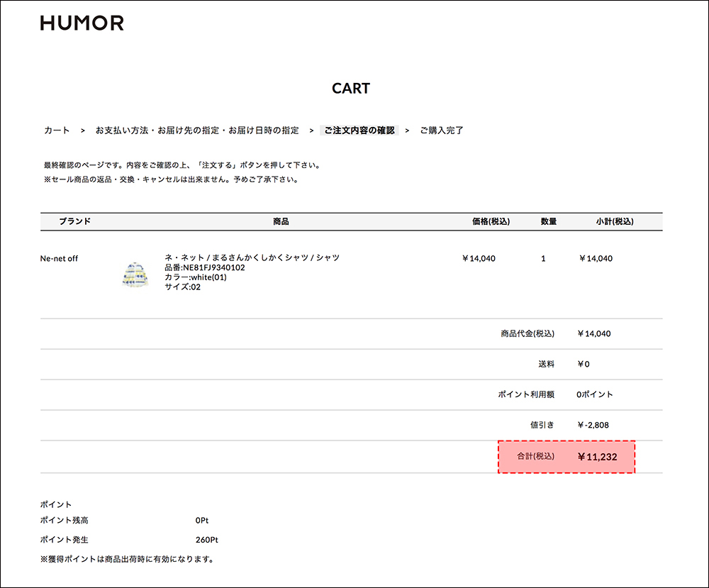Open the HUMOR logo homepage link
The image size is (709, 588).
point(82,23)
